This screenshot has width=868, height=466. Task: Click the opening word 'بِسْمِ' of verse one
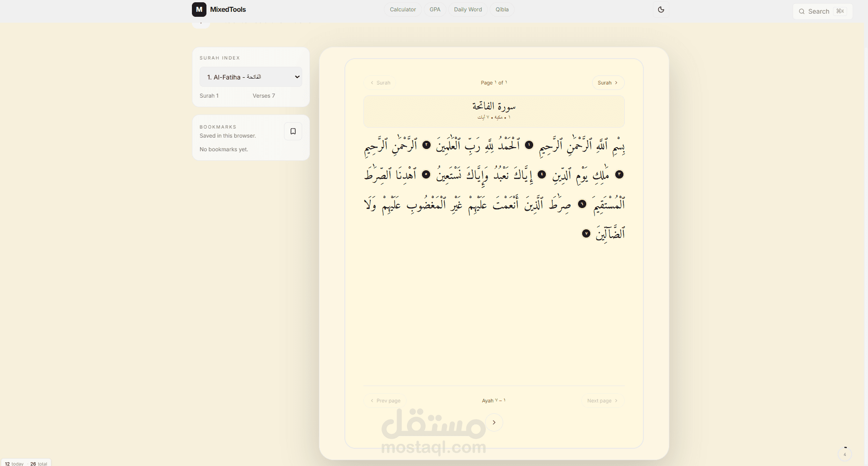click(618, 146)
